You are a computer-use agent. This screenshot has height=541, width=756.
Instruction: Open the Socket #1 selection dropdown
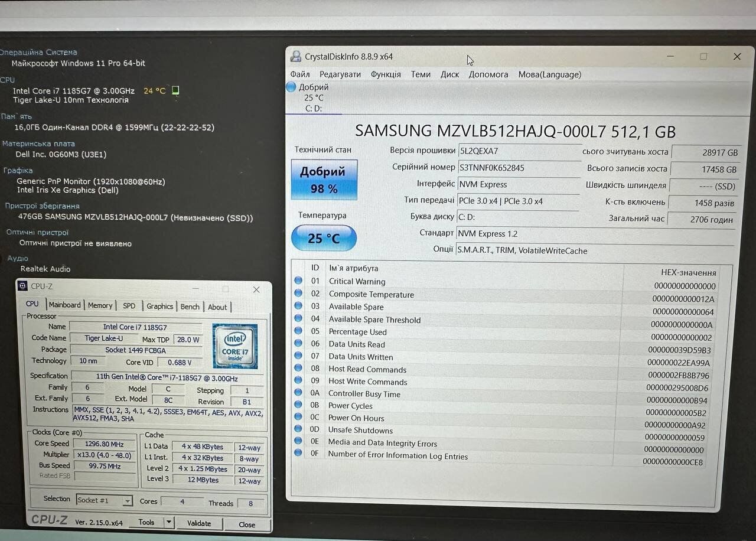coord(127,501)
